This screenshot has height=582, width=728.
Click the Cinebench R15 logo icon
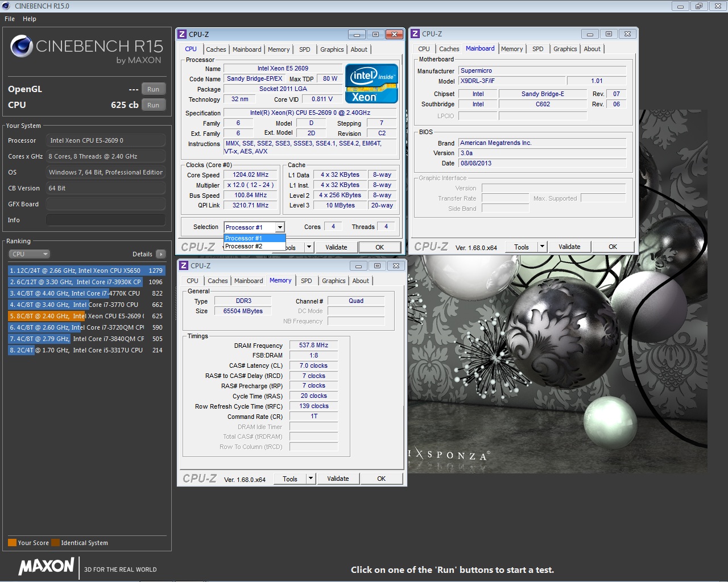pos(22,46)
